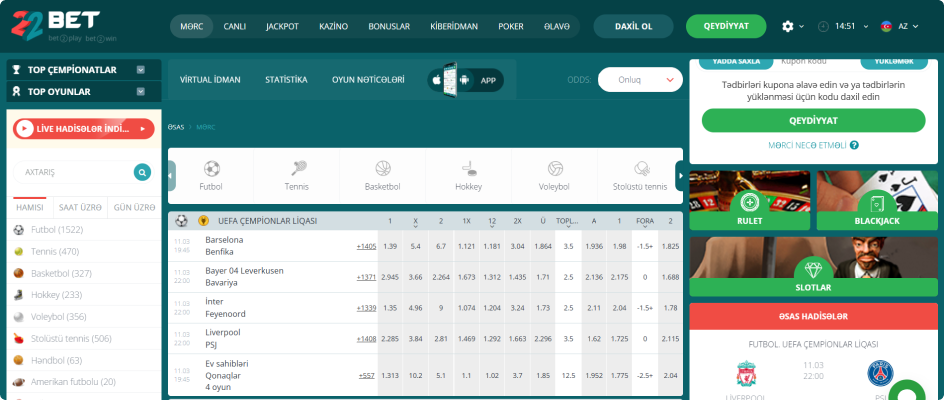
Task: Select the Hokkey sport icon
Action: point(469,168)
